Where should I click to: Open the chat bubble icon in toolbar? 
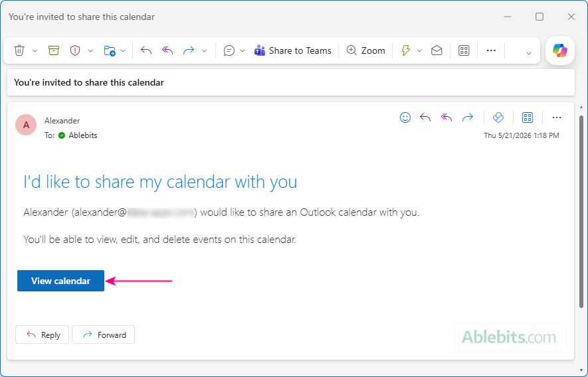coord(229,50)
